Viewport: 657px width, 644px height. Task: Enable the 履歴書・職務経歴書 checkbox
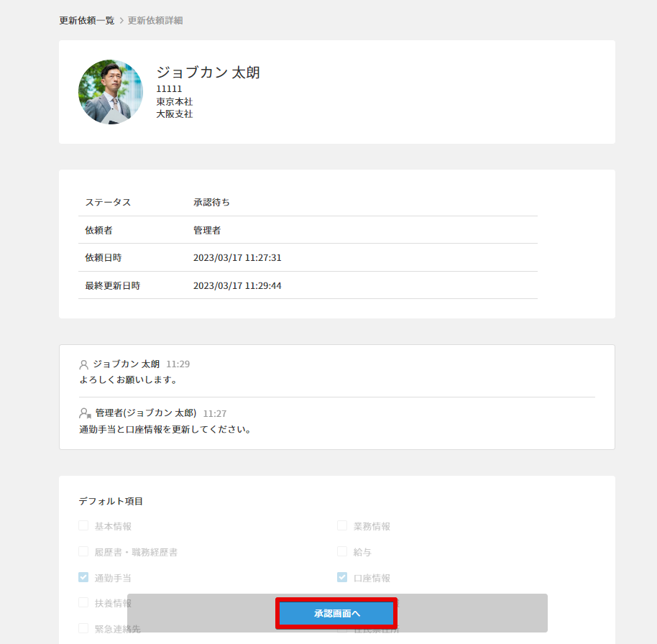83,551
